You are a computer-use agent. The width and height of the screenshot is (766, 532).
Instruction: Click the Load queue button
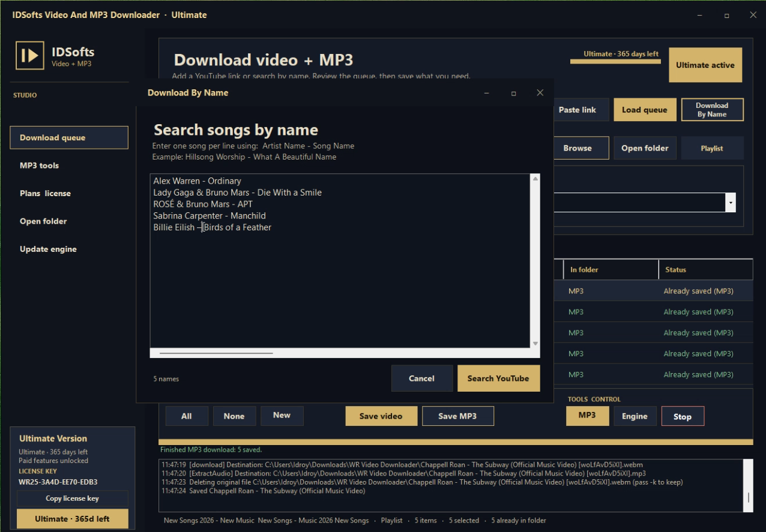click(645, 110)
